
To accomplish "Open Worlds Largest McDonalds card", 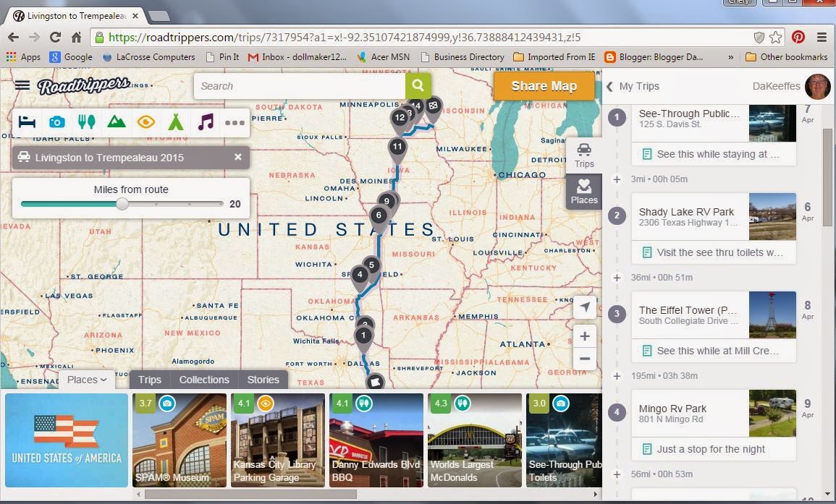I will click(x=475, y=440).
